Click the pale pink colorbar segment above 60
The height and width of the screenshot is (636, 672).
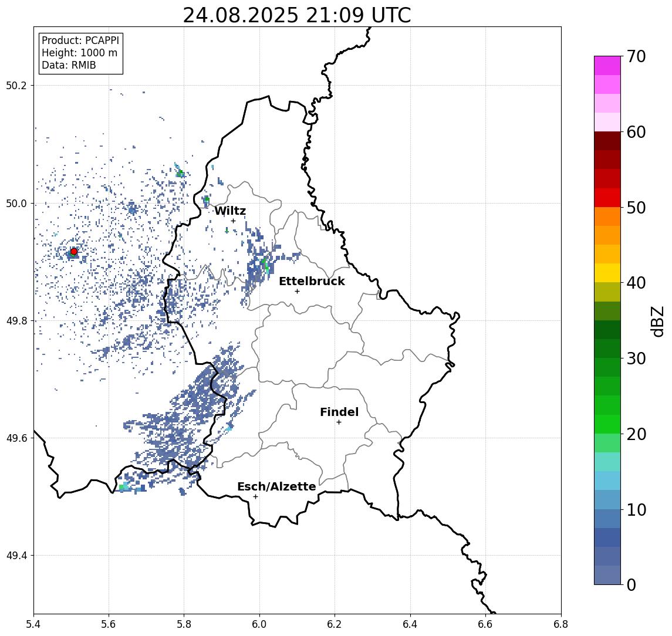(x=607, y=122)
